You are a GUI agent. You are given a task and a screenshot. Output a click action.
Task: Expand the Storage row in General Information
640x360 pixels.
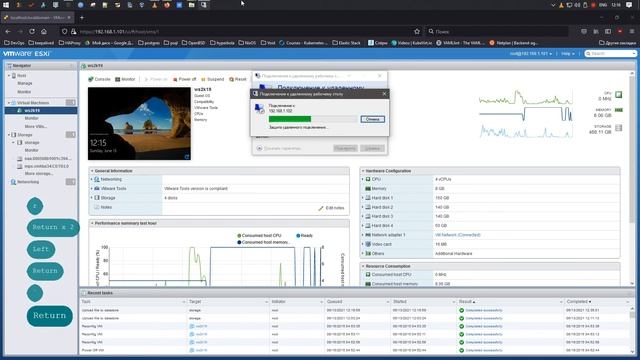tap(92, 198)
